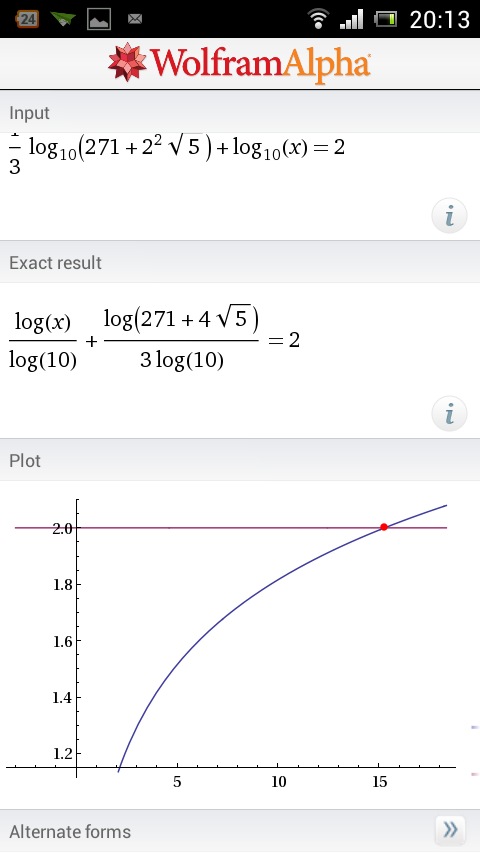Screen dimensions: 480x854
Task: Tap the WolframAlpha star logo
Action: 127,62
